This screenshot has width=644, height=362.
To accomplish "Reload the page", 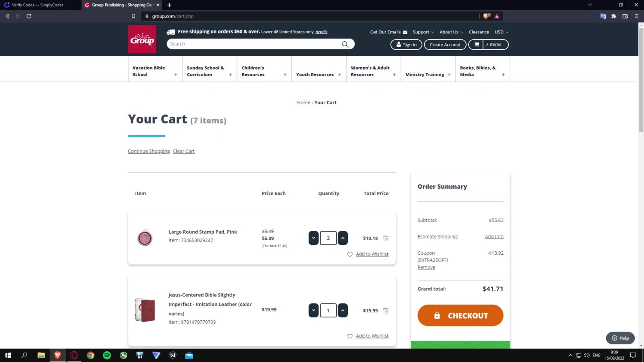I will tap(29, 16).
